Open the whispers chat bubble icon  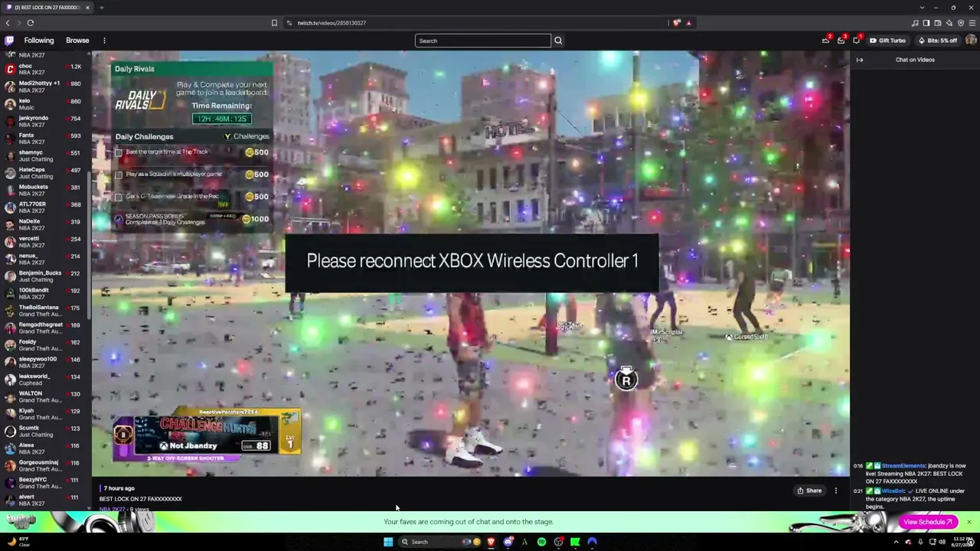click(x=857, y=41)
